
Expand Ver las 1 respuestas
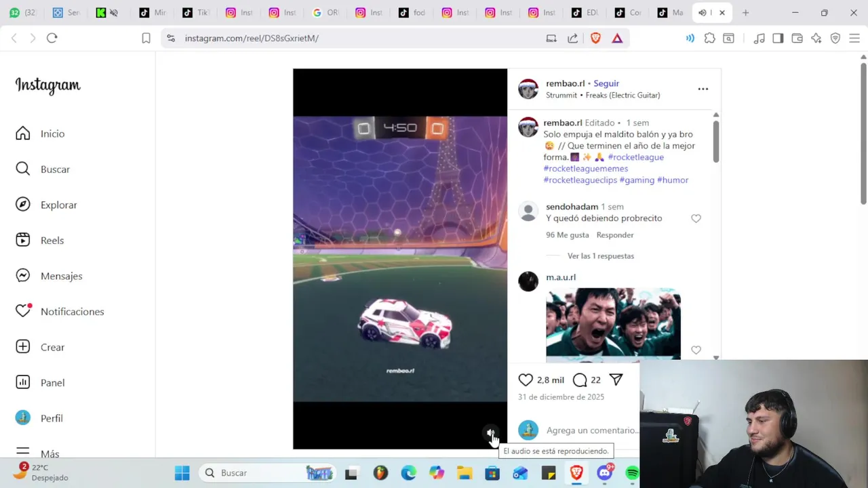(x=601, y=256)
